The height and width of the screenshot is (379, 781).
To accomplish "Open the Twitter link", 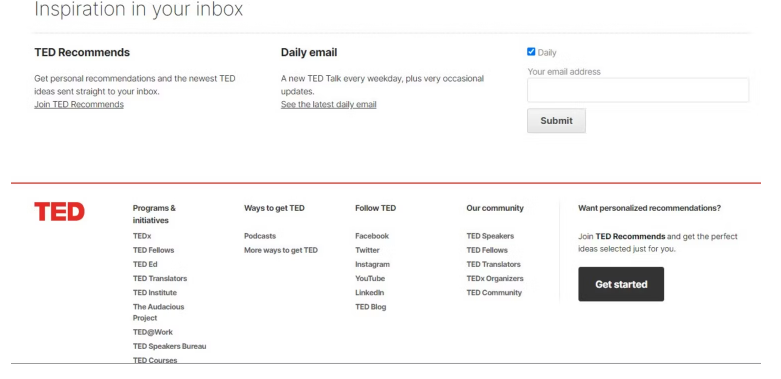I will pyautogui.click(x=367, y=250).
